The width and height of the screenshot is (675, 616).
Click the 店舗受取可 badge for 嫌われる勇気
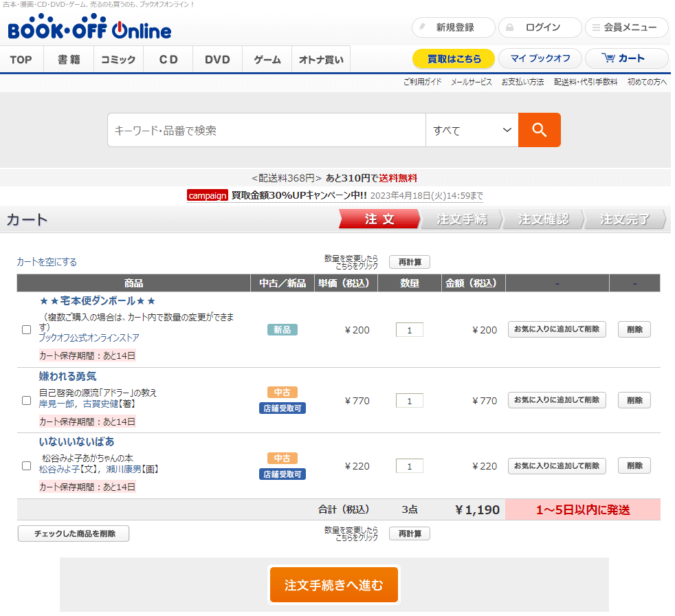click(x=283, y=408)
